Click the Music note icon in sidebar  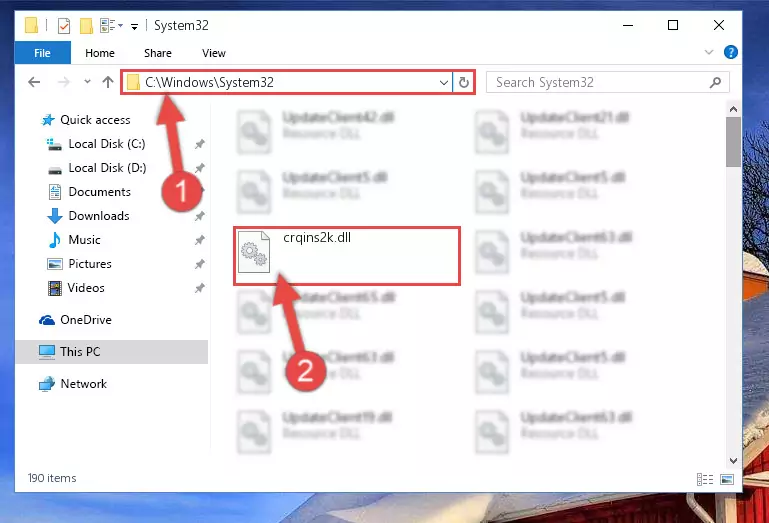tap(54, 240)
